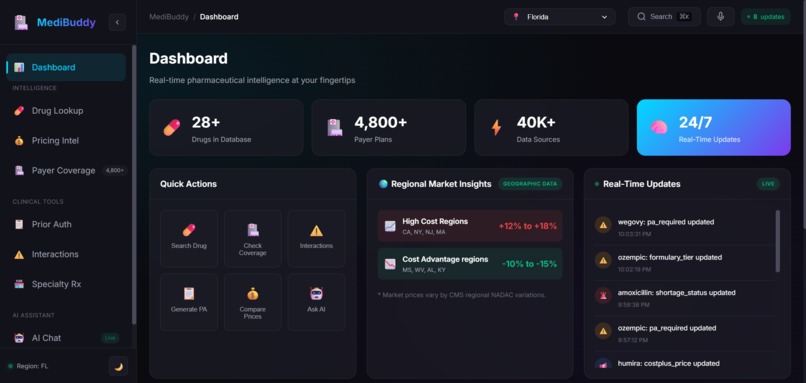The width and height of the screenshot is (806, 383).
Task: Click the -10% to -15% value
Action: 529,264
